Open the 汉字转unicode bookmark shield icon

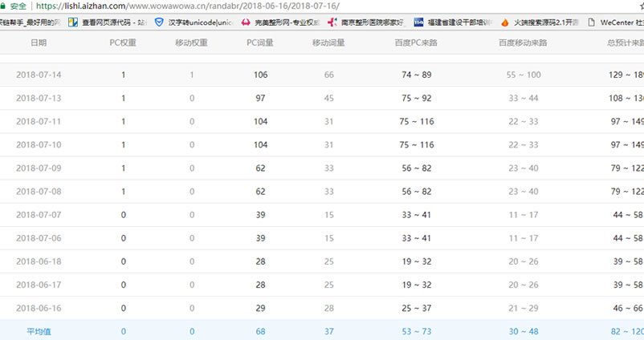tap(158, 22)
